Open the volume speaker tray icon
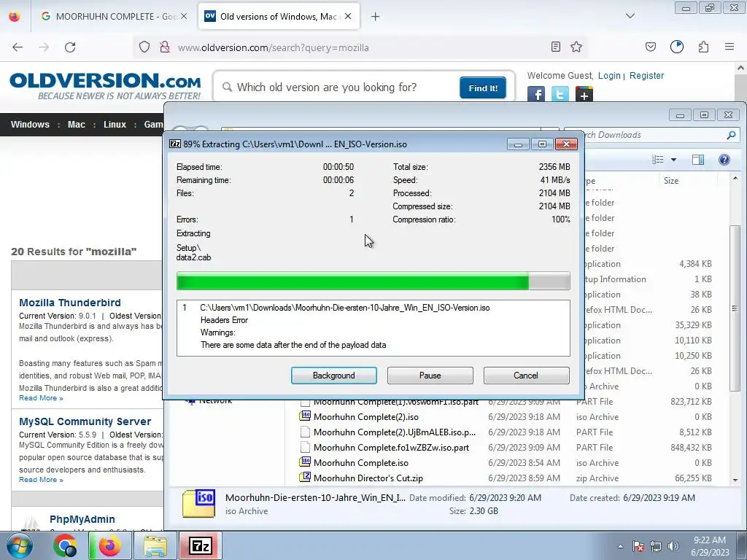747x560 pixels. [673, 546]
